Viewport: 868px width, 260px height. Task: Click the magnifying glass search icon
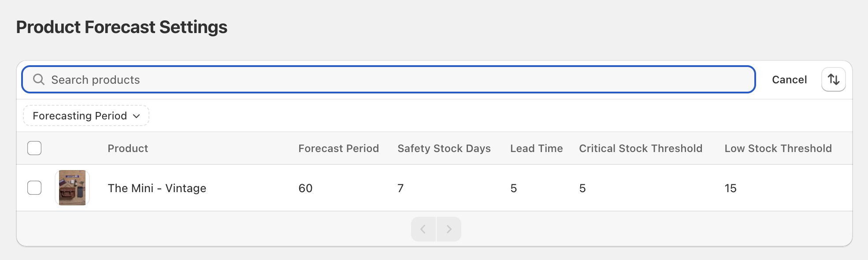(39, 79)
